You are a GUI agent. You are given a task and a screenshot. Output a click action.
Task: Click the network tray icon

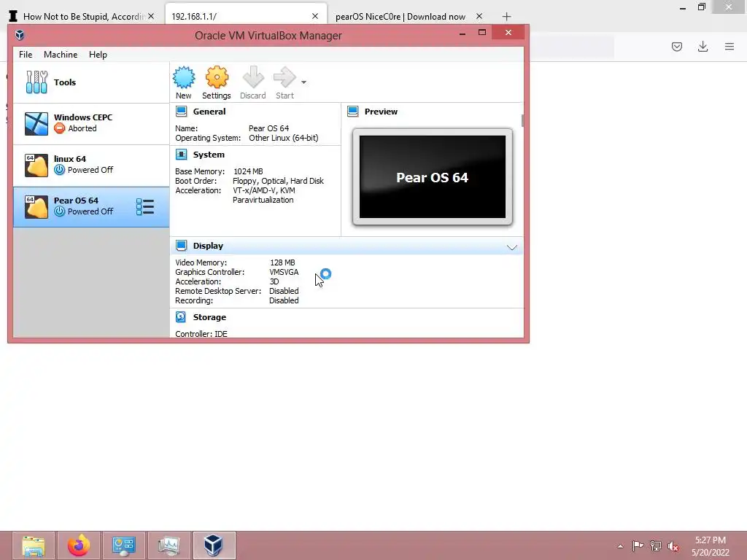[656, 545]
